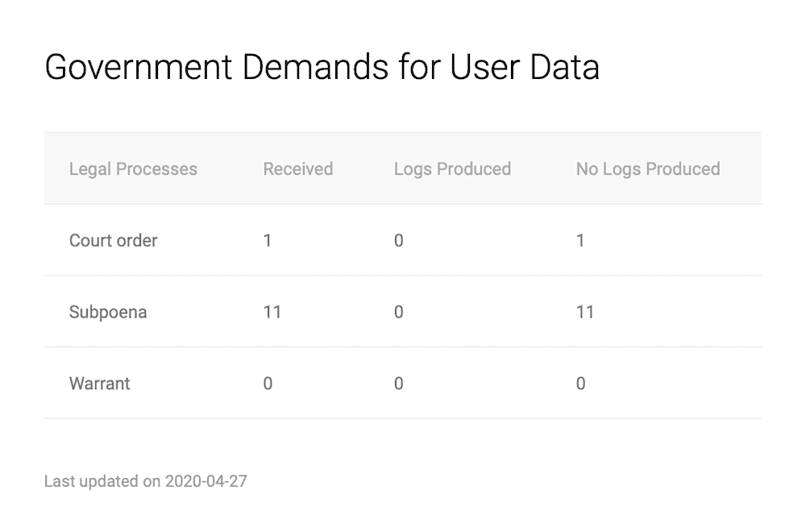Select the Warrant row label
The height and width of the screenshot is (532, 806).
(99, 384)
